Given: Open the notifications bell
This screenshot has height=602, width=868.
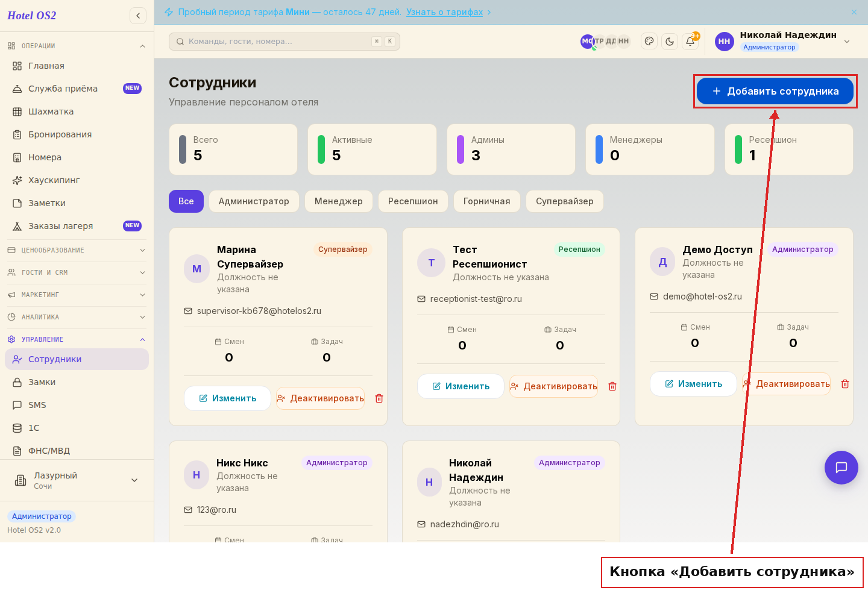Looking at the screenshot, I should pos(690,41).
